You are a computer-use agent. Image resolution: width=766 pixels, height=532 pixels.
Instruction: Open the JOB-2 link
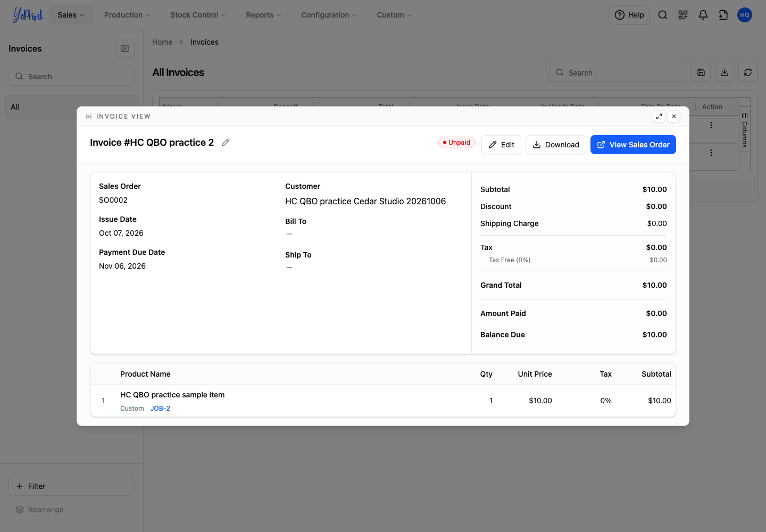tap(160, 409)
